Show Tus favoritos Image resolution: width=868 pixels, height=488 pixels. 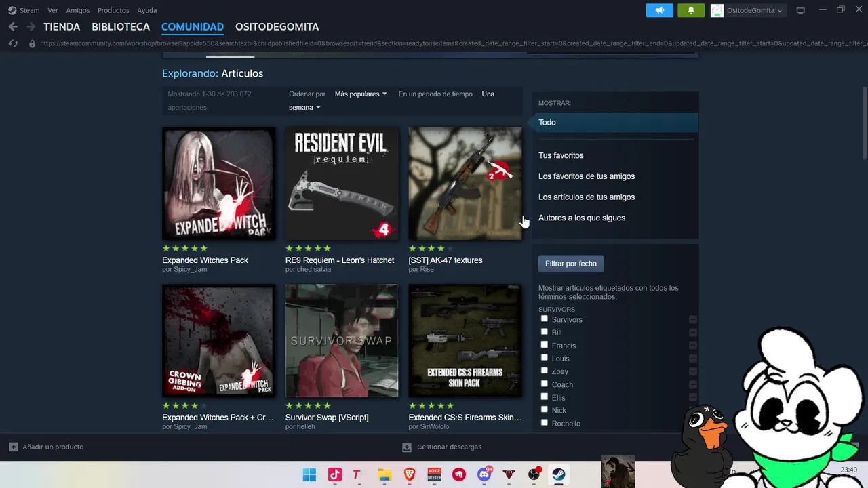(561, 155)
